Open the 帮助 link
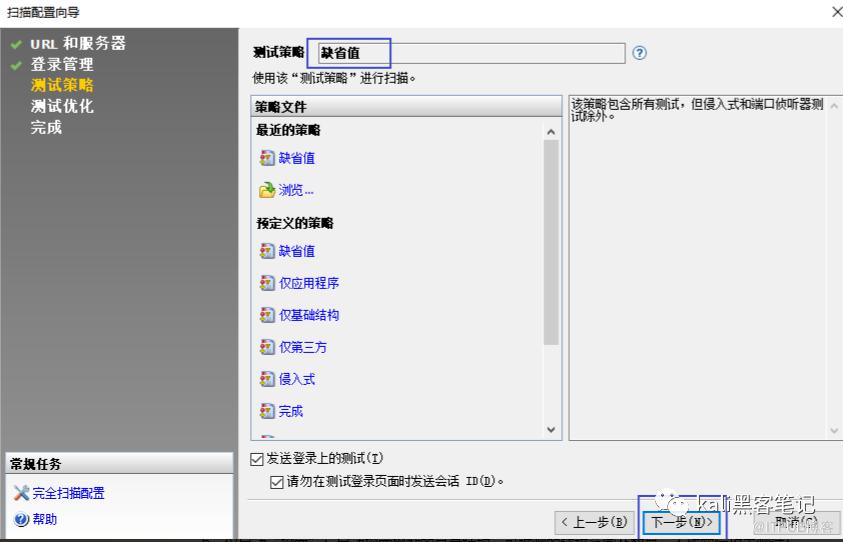 pos(45,519)
